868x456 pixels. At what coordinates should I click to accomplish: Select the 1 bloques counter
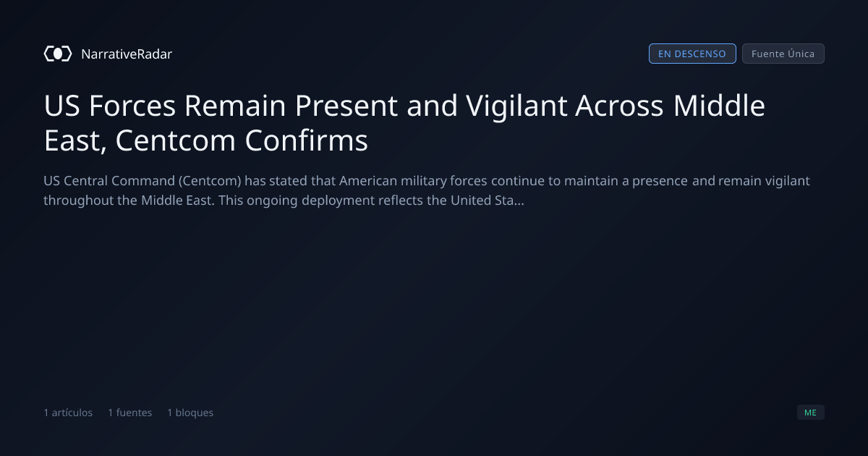click(x=190, y=413)
